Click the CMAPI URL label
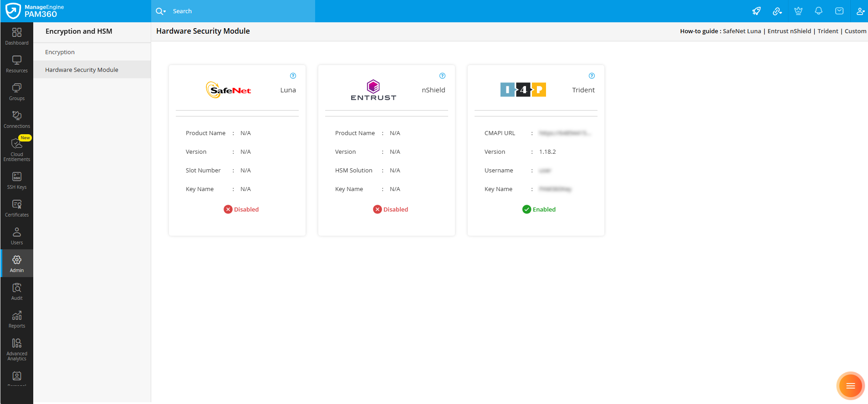Screen dimensions: 868x404 [500, 133]
